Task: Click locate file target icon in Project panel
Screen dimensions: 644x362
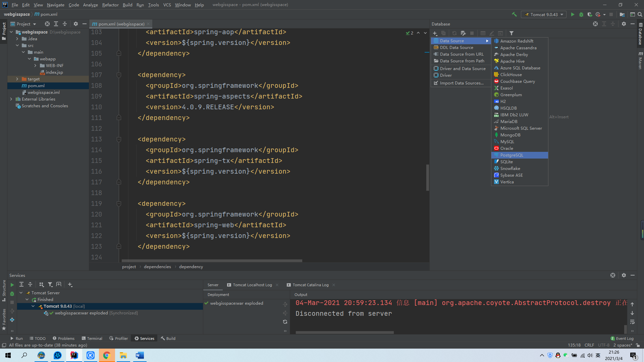Action: pyautogui.click(x=47, y=24)
